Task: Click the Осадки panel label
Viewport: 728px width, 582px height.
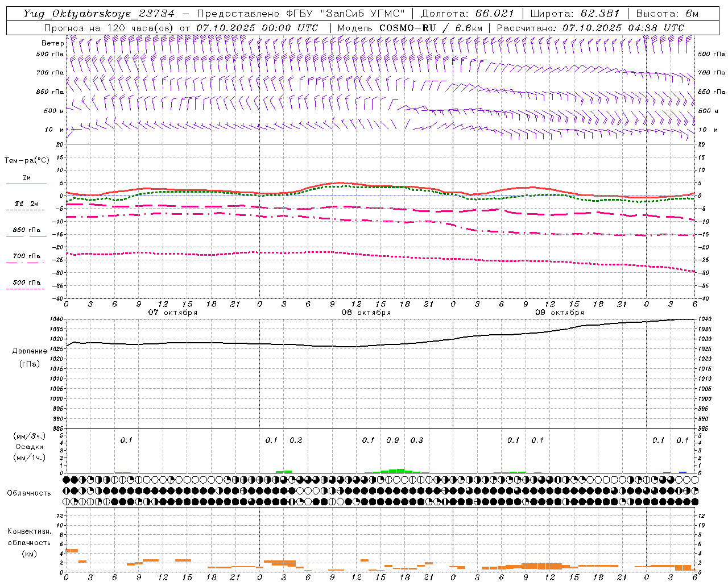Action: tap(30, 447)
